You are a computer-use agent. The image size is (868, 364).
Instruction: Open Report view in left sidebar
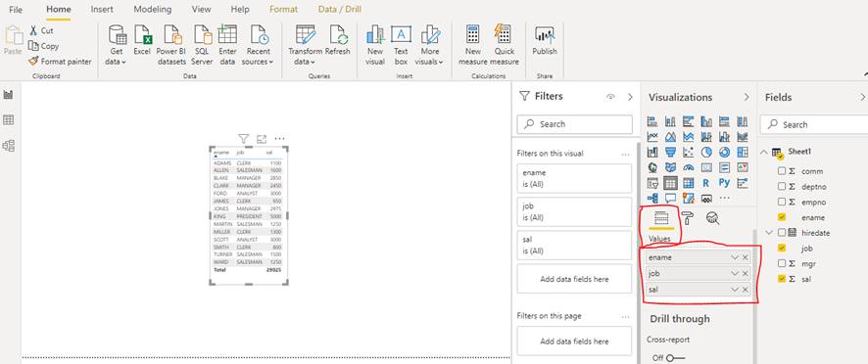click(8, 95)
